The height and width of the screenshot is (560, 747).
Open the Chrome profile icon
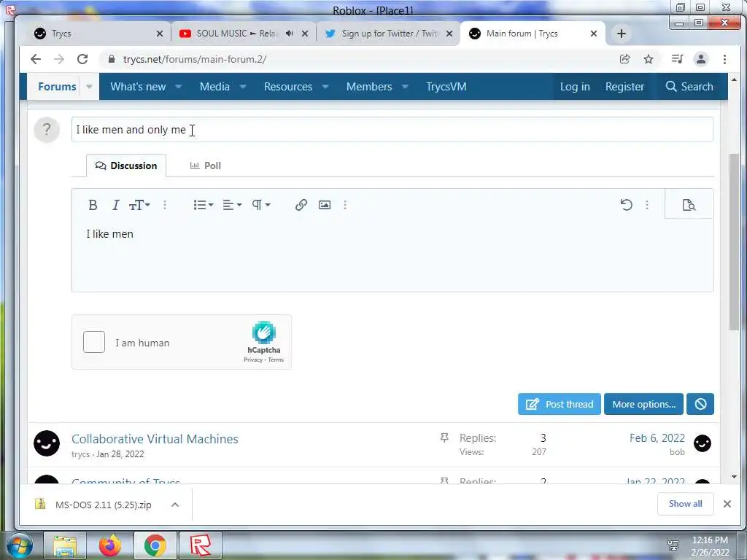coord(701,59)
